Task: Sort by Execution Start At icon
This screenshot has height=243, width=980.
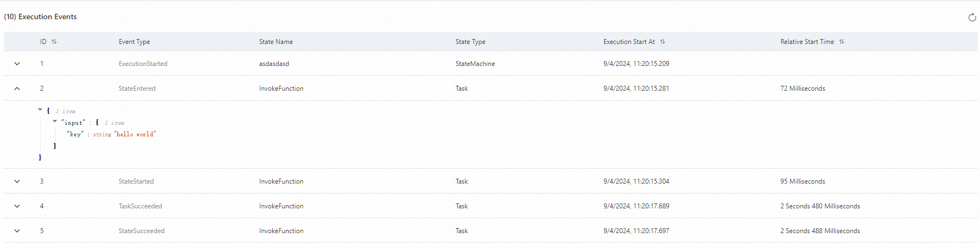Action: (x=662, y=42)
